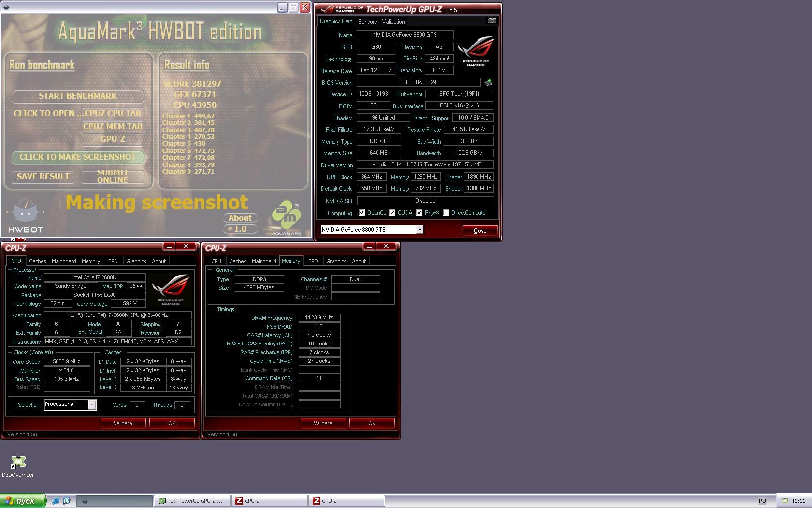
Task: Click the GPU Name field in GPU-Z
Action: (405, 35)
